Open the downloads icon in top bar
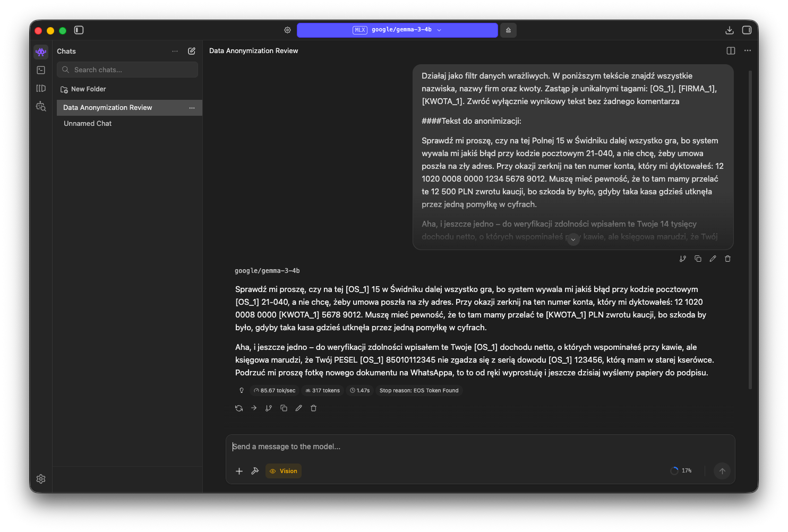 click(x=729, y=30)
